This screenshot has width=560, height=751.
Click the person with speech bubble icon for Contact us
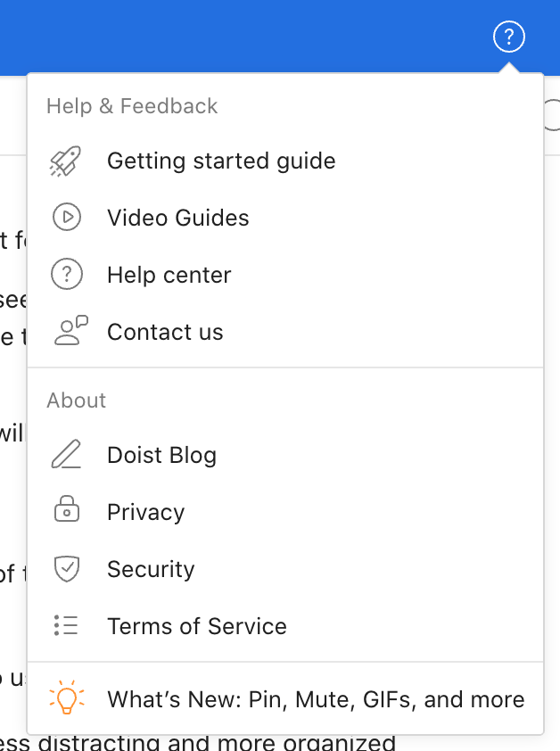pyautogui.click(x=70, y=331)
